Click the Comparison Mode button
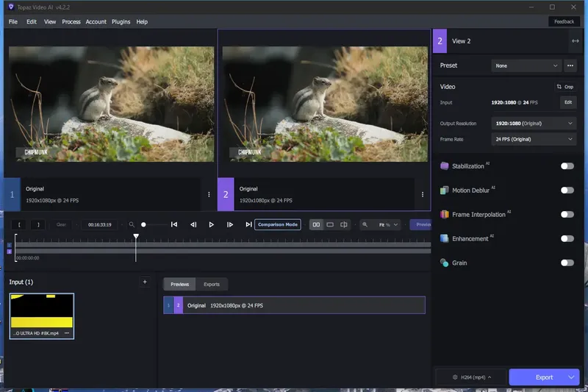 278,224
